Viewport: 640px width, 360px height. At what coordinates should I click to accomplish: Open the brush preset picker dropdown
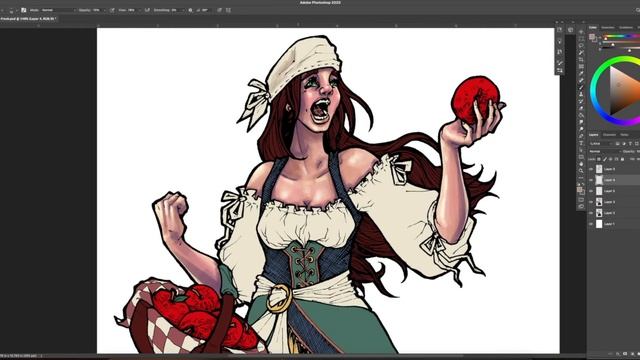point(12,10)
